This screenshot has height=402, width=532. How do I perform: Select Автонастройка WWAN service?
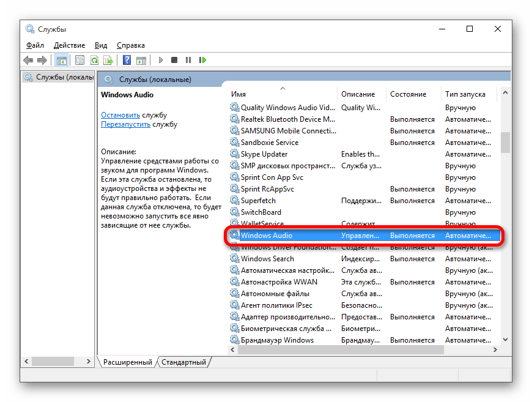tap(364, 282)
